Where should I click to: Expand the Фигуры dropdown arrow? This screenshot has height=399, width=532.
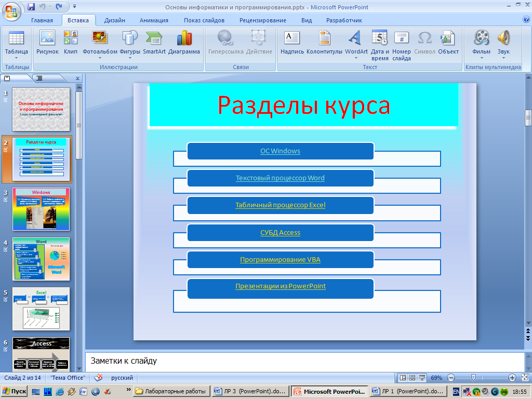pyautogui.click(x=129, y=58)
